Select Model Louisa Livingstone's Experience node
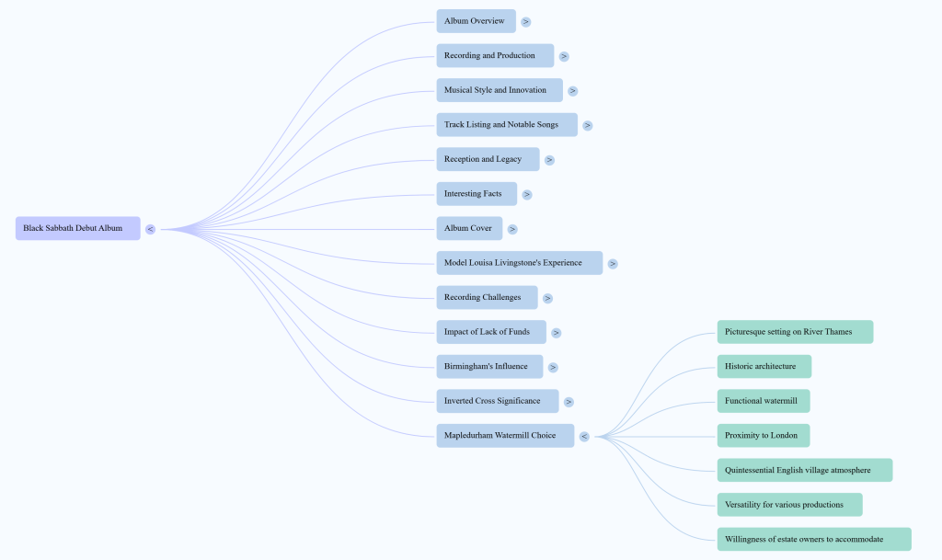This screenshot has width=942, height=560. 520,263
